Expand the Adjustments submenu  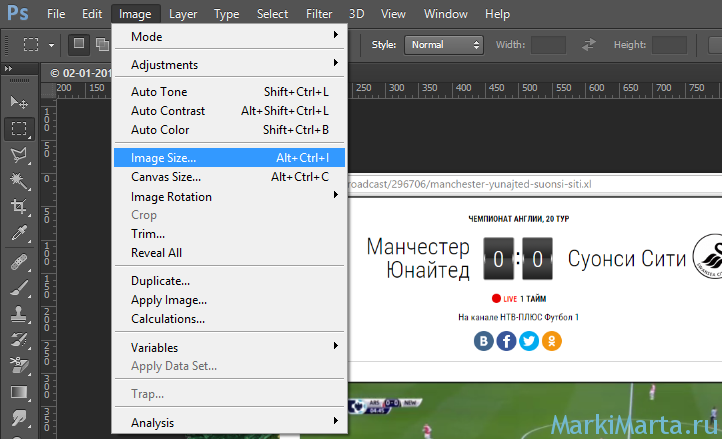click(x=229, y=64)
